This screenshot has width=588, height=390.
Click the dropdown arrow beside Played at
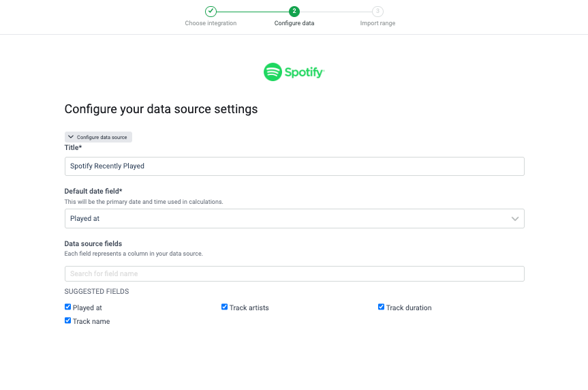point(515,219)
